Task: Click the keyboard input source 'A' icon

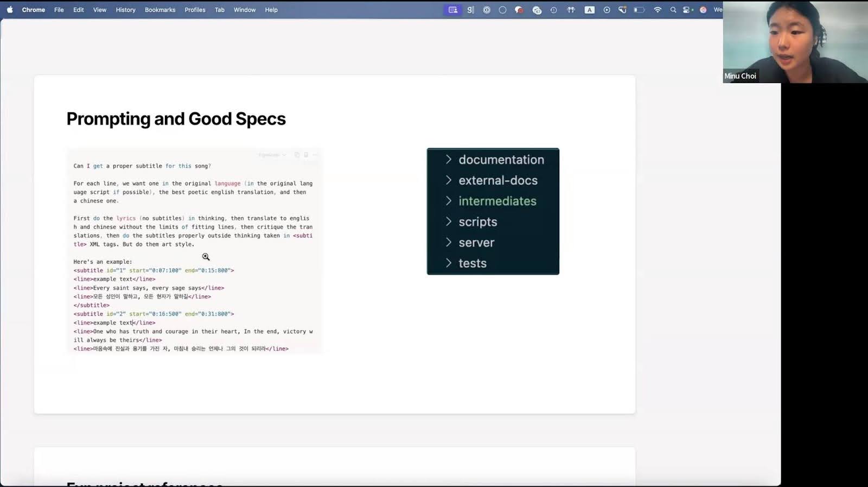Action: [589, 10]
